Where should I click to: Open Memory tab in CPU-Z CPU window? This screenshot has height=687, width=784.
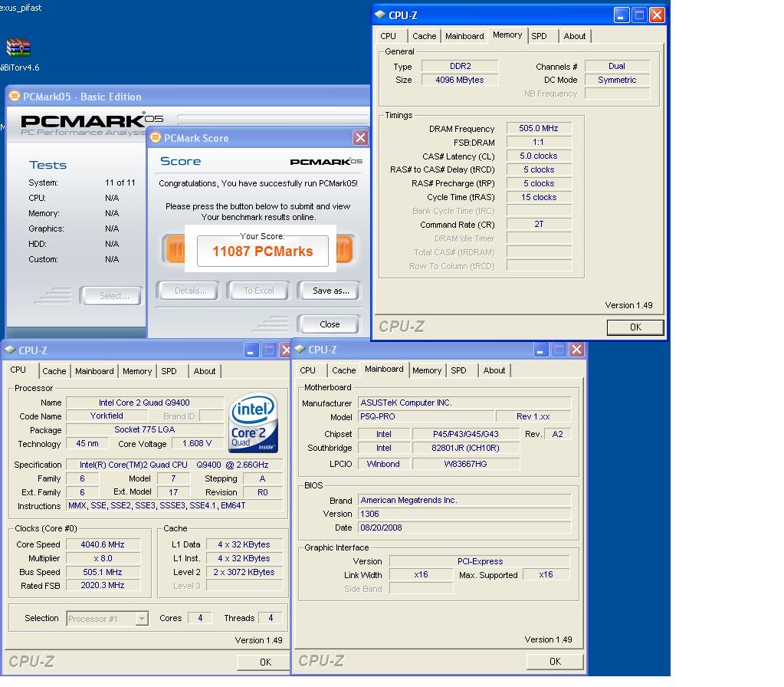coord(137,371)
